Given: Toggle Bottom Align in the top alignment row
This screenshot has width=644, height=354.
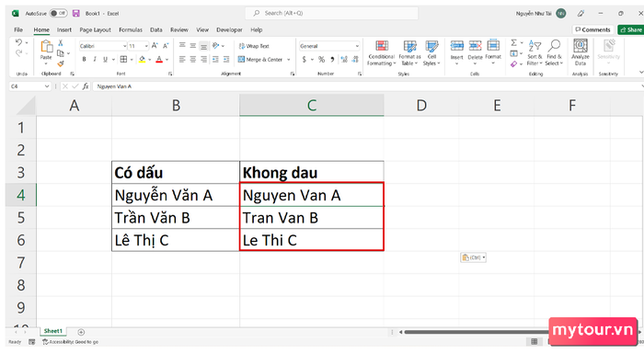Looking at the screenshot, I should [x=203, y=46].
